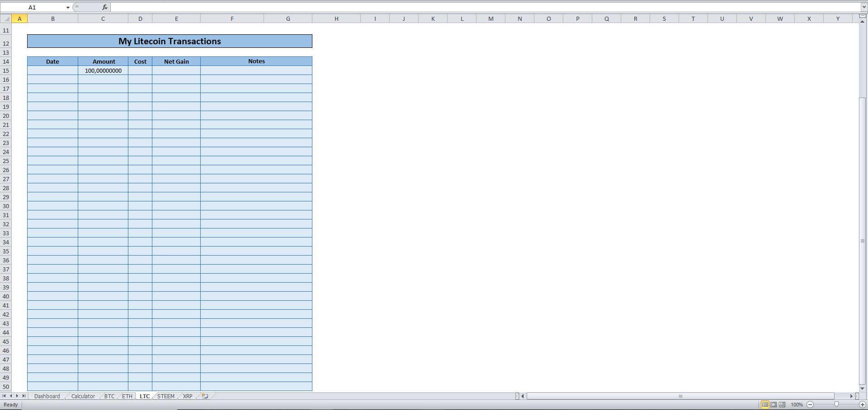Viewport: 868px width, 410px height.
Task: Open the Calculator sheet tab
Action: coord(82,396)
